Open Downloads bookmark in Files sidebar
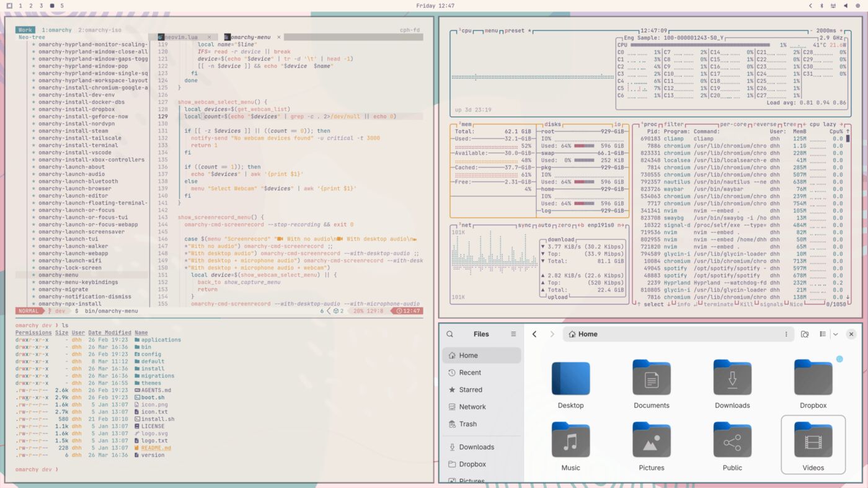This screenshot has width=868, height=488. [x=482, y=447]
